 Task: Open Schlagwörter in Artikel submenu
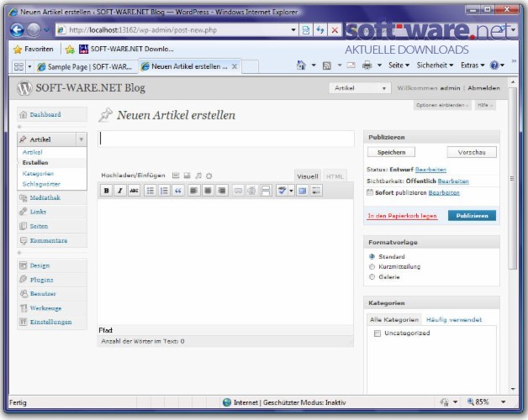tap(41, 184)
